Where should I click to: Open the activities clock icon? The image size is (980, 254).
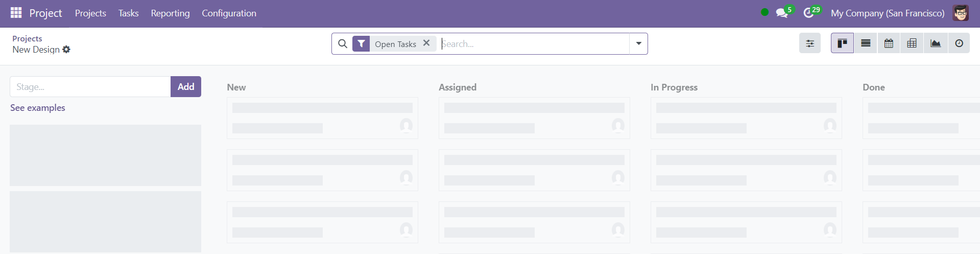coord(809,13)
